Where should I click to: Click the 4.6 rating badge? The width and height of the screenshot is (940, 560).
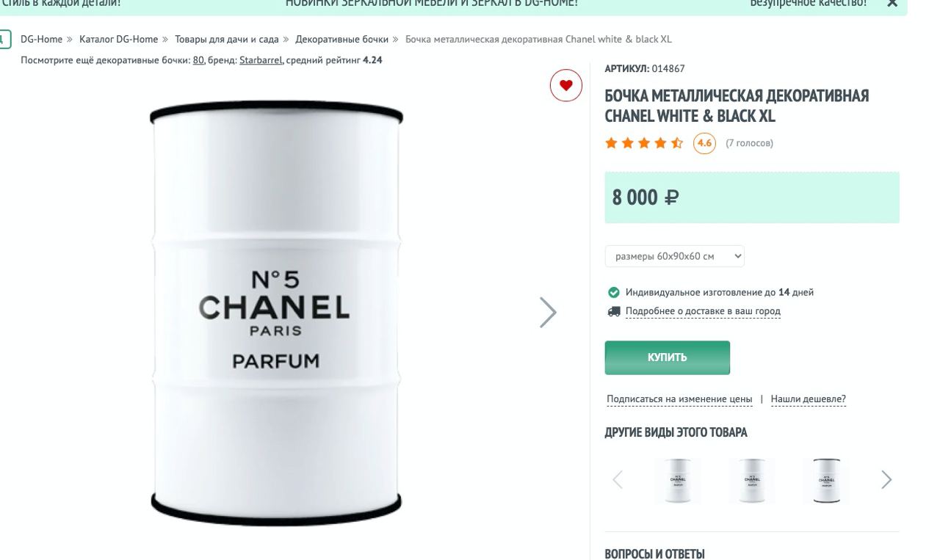704,143
